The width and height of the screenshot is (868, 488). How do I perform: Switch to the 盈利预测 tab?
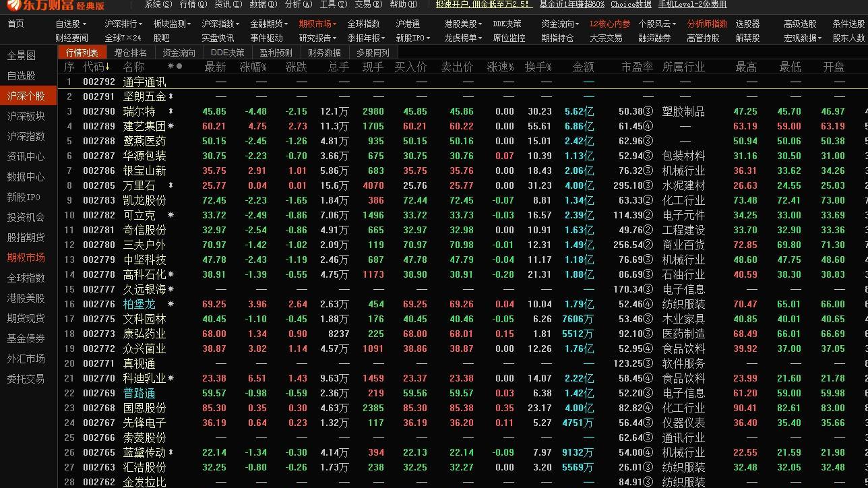point(276,53)
